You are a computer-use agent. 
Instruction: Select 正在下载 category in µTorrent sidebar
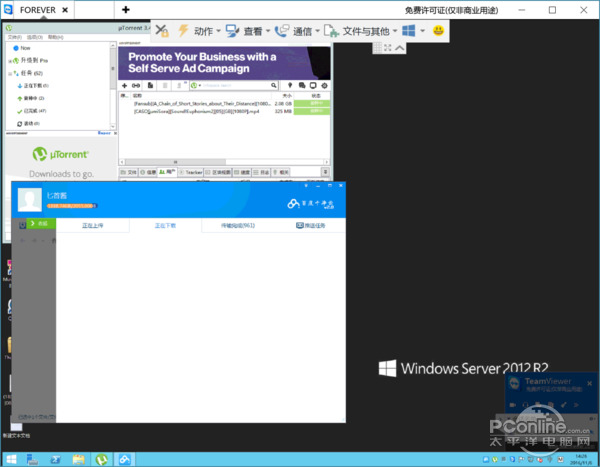click(x=33, y=85)
